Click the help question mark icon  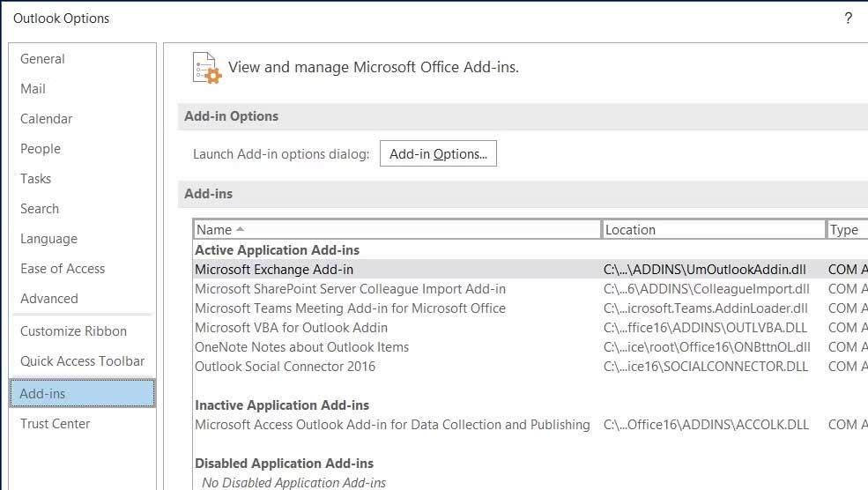(848, 19)
